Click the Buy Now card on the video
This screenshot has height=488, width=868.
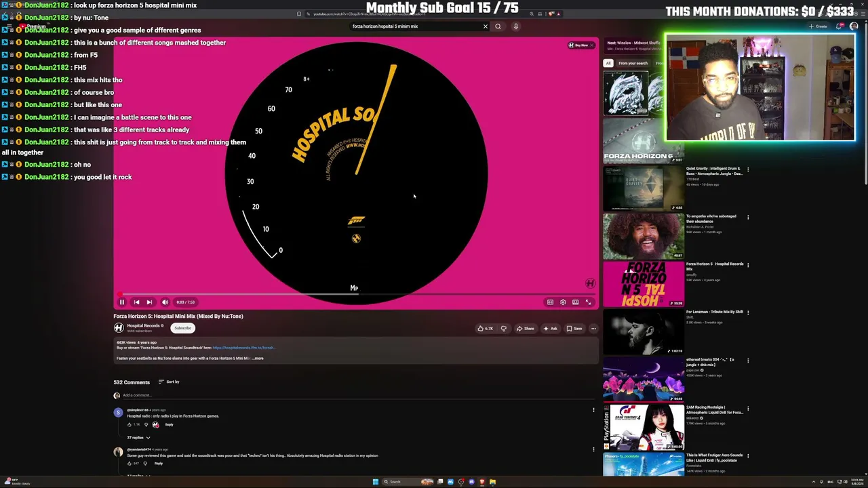pyautogui.click(x=580, y=45)
